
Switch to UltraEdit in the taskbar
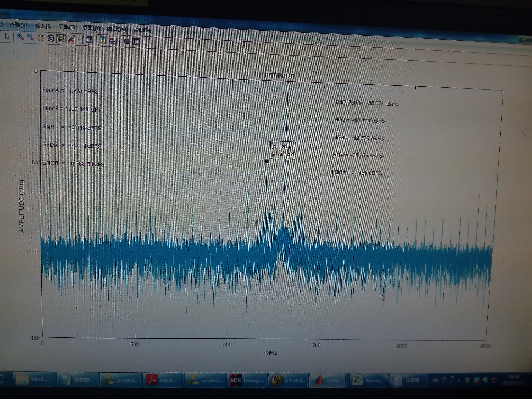pyautogui.click(x=288, y=380)
